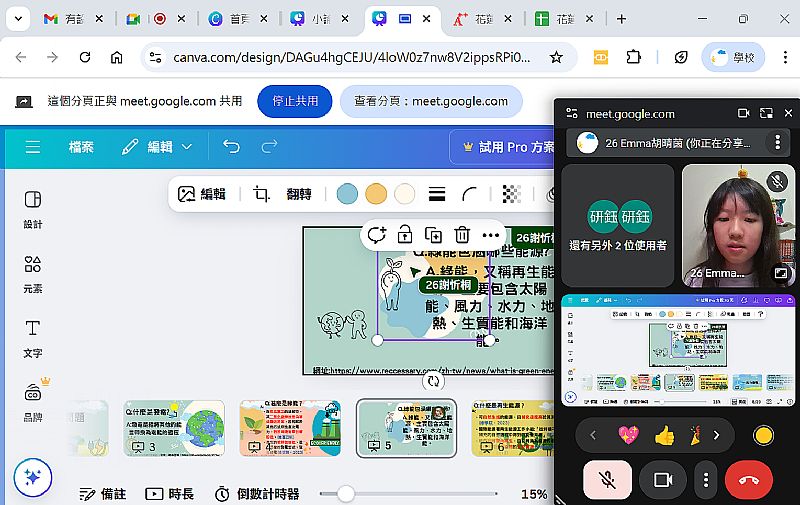This screenshot has height=505, width=800.
Task: Open Canva's hamburger main menu
Action: [33, 147]
